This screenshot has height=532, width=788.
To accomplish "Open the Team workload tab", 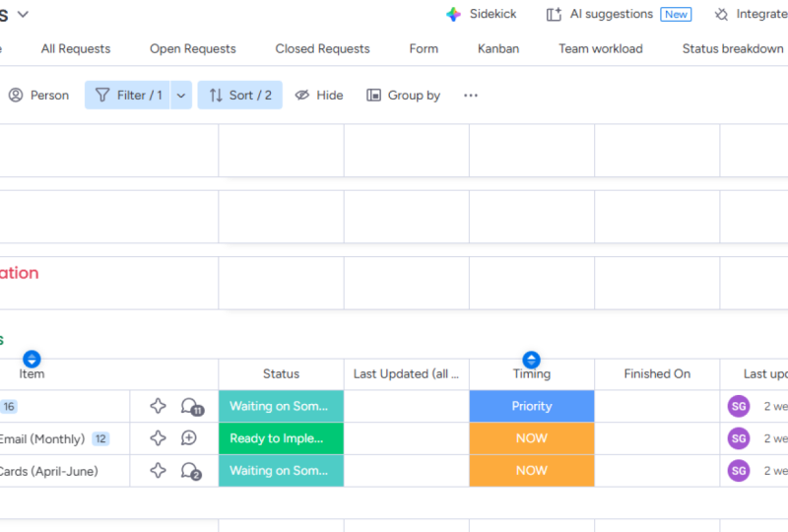I will (601, 49).
